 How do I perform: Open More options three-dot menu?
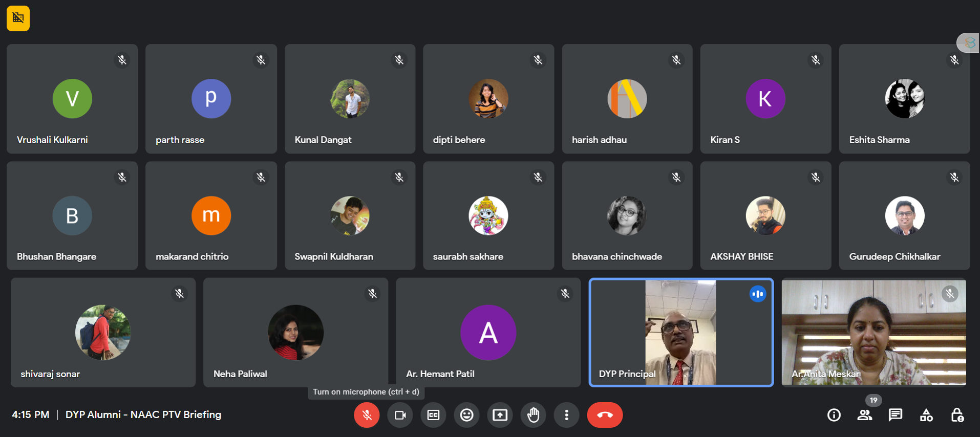(566, 415)
